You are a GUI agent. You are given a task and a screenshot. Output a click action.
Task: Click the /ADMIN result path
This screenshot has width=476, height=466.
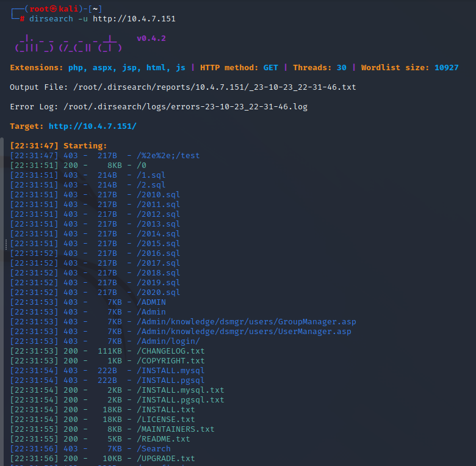[151, 302]
